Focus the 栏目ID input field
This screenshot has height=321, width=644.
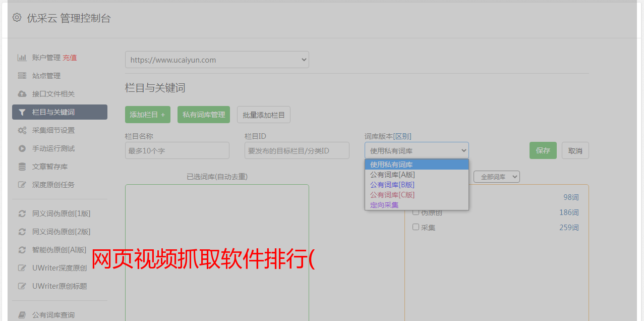point(297,150)
